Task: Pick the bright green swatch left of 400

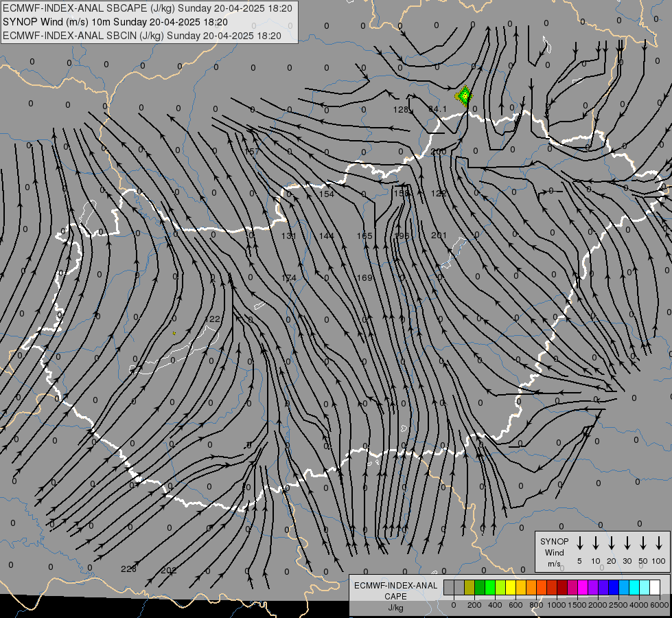Action: click(490, 588)
